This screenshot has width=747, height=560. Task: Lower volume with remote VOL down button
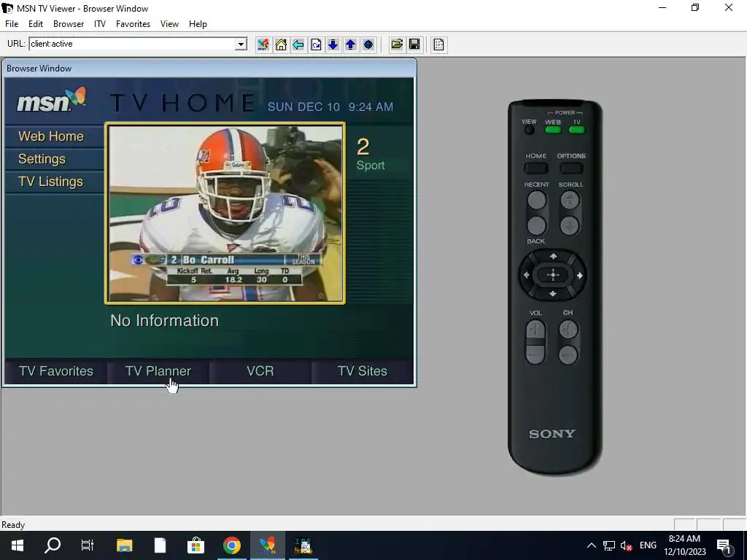(x=535, y=354)
